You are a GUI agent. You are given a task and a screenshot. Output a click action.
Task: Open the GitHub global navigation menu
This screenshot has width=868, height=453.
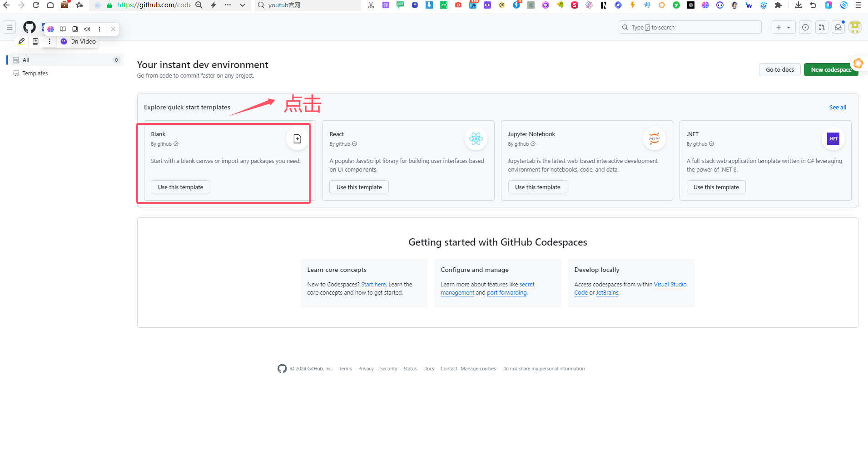pyautogui.click(x=10, y=27)
